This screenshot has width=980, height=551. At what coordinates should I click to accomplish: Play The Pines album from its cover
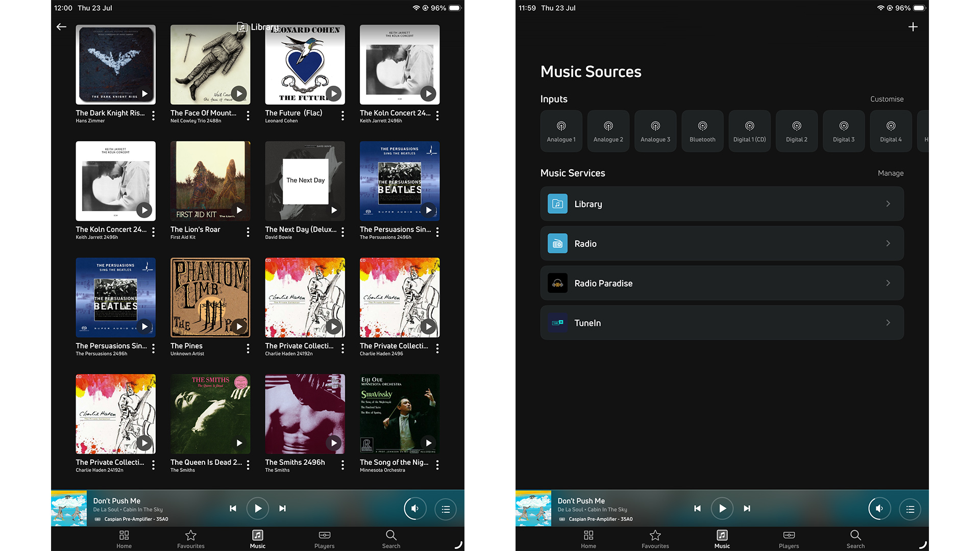click(x=239, y=327)
